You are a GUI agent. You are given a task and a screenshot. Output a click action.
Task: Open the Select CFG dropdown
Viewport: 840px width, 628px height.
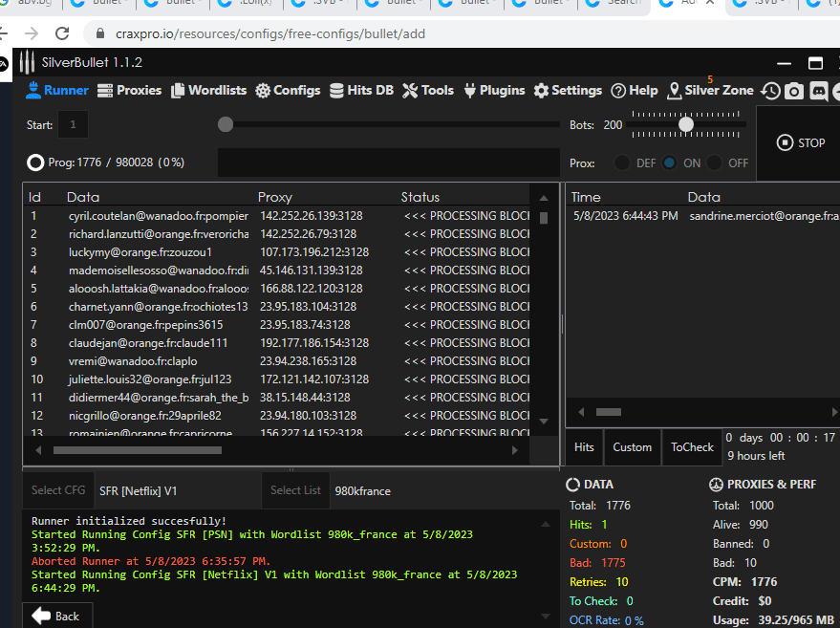57,489
